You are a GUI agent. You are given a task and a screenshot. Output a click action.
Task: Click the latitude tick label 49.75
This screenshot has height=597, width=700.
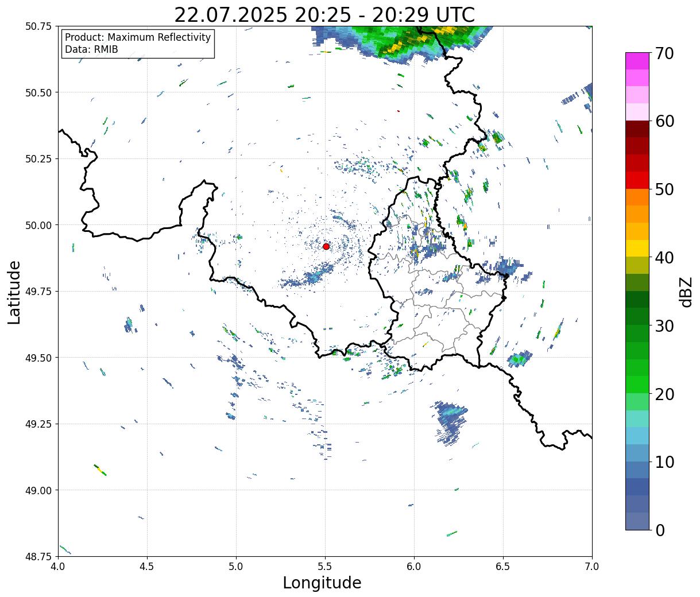point(38,292)
